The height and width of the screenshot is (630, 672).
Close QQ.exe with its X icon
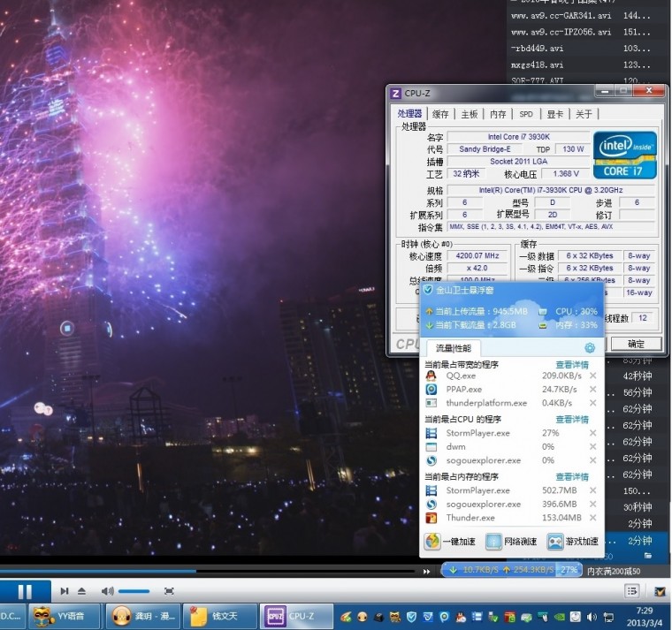593,376
